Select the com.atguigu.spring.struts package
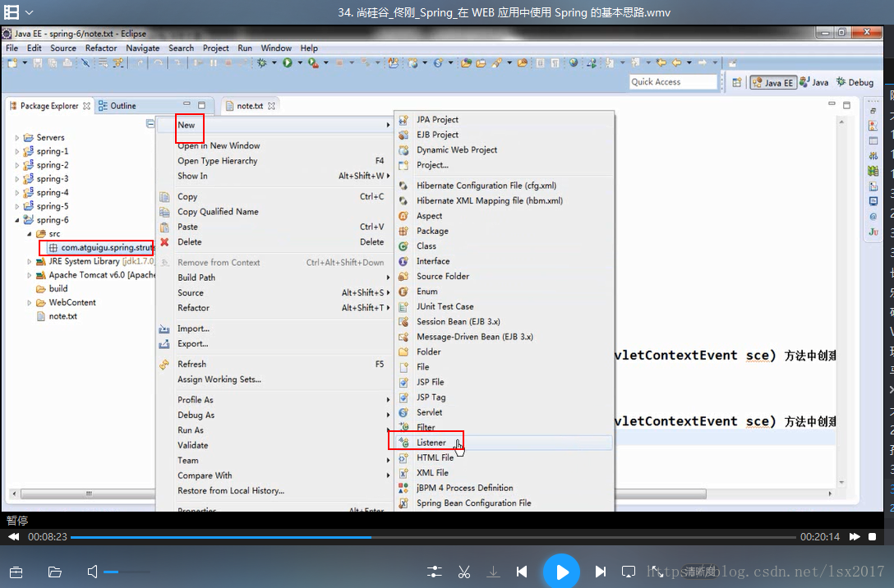894x588 pixels. pyautogui.click(x=101, y=248)
